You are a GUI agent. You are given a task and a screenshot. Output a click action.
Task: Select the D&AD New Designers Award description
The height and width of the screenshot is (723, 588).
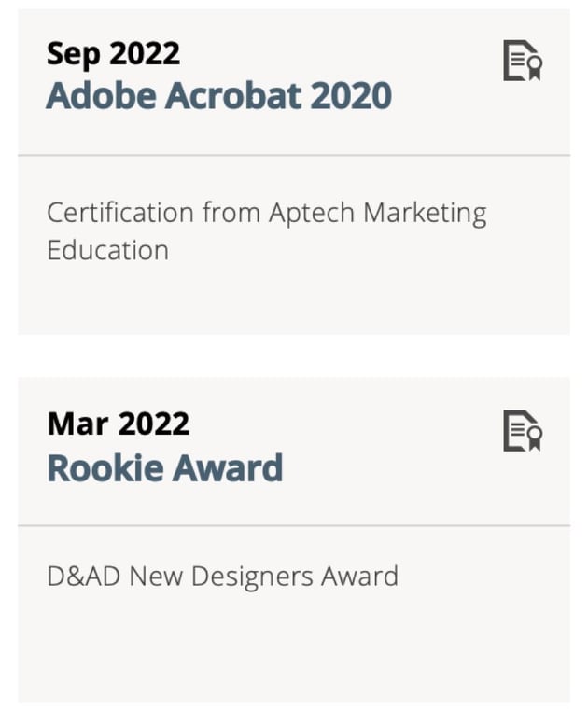click(x=222, y=576)
